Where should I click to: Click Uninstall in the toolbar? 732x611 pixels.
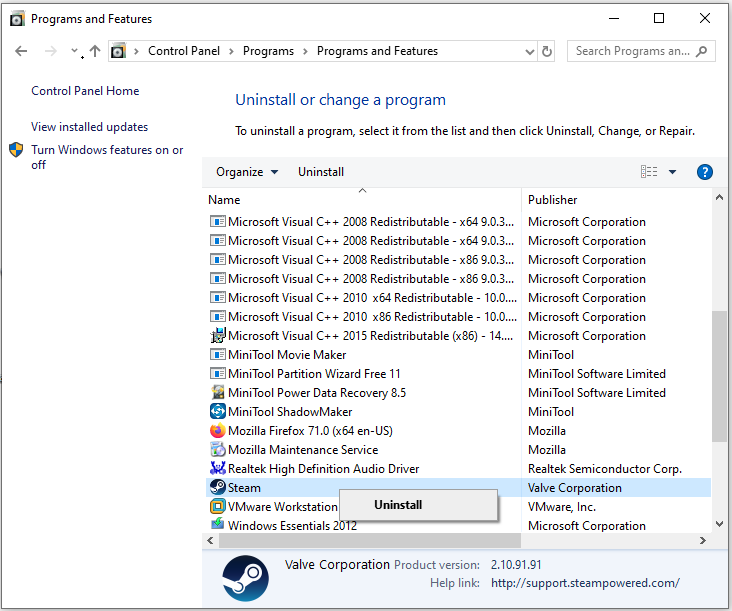(321, 172)
